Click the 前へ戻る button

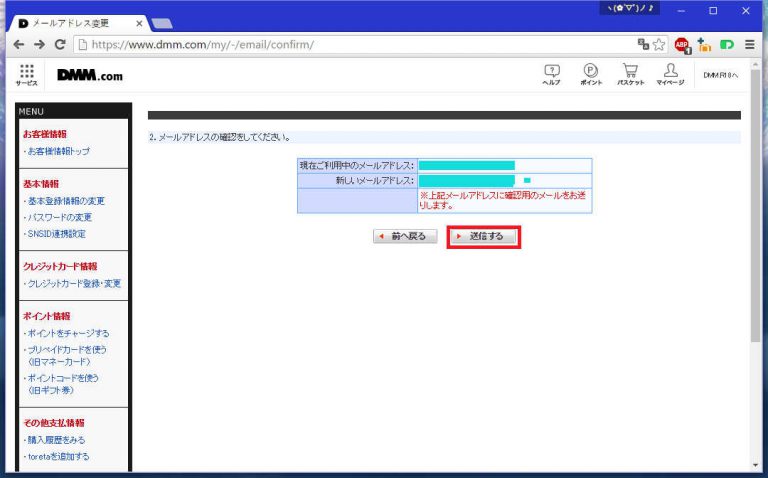point(405,236)
